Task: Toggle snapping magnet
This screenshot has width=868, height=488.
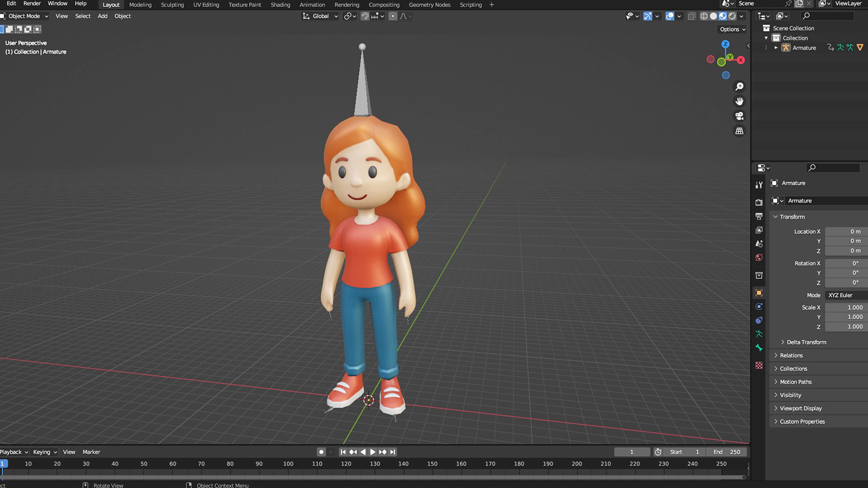Action: (x=365, y=16)
